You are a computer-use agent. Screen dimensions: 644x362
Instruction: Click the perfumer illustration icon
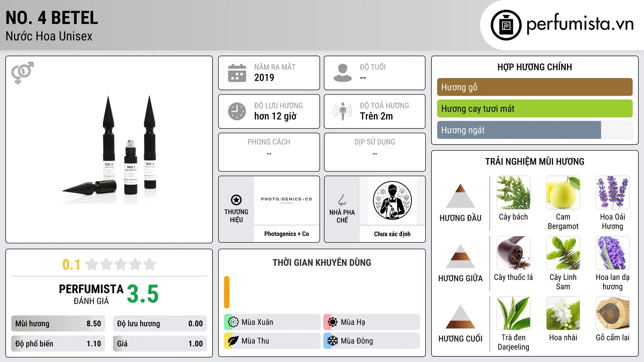click(392, 200)
